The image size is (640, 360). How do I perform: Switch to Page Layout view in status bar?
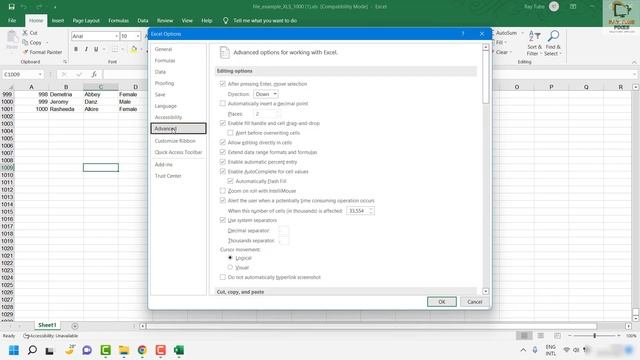[x=540, y=336]
